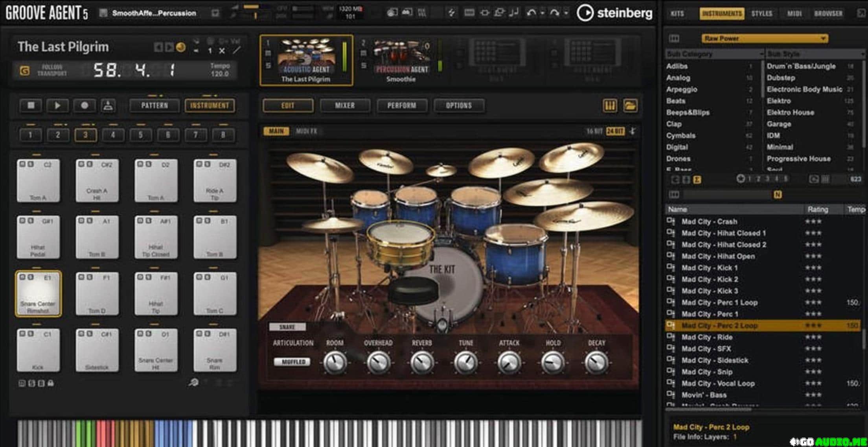
Task: Click the import/export pad arrow icon by 24 BIT
Action: (x=633, y=131)
